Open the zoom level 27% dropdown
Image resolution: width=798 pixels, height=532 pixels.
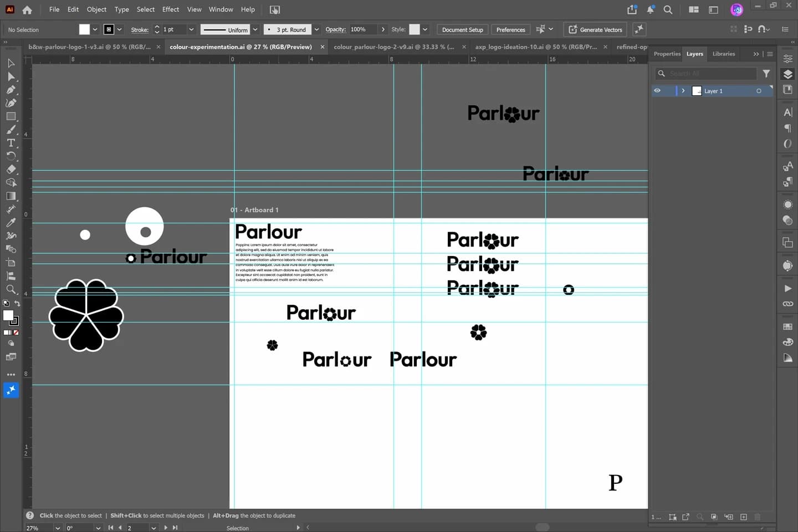pyautogui.click(x=58, y=528)
